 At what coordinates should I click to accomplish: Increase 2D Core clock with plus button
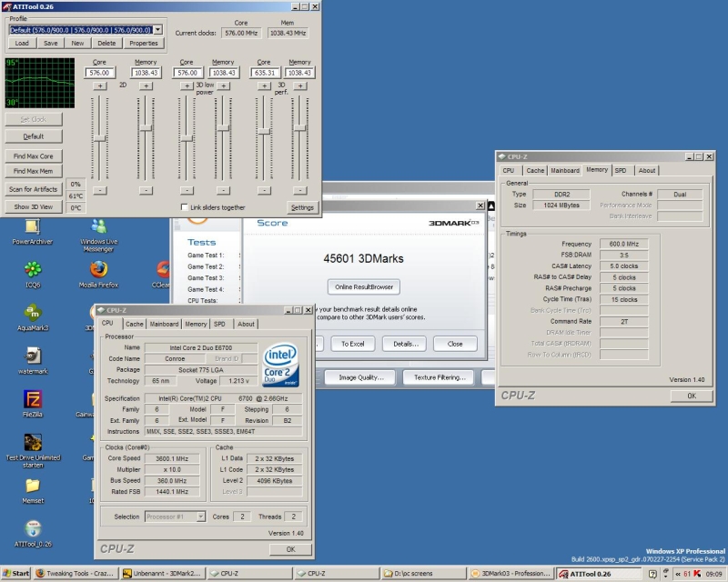point(100,85)
